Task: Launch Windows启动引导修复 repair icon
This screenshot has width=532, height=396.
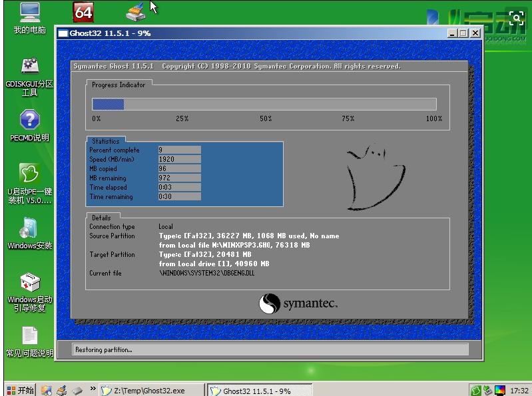Action: click(x=29, y=292)
